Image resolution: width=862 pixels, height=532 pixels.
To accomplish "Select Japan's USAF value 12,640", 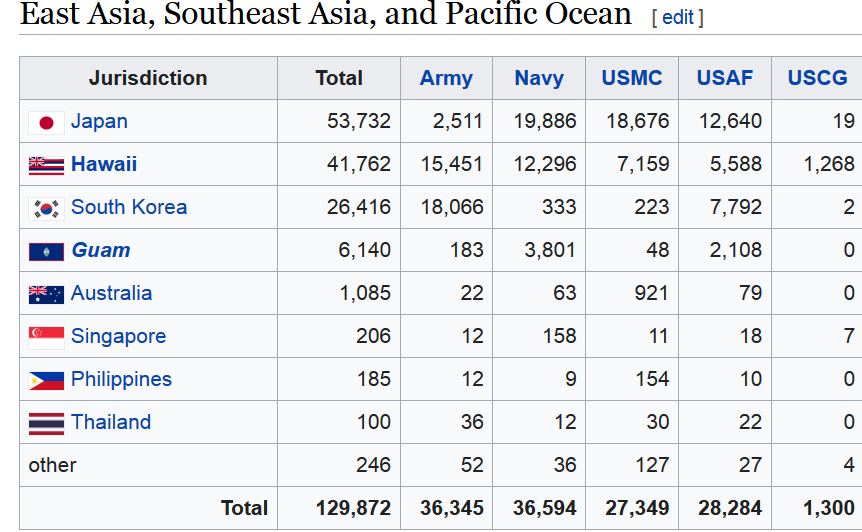I will [x=731, y=121].
